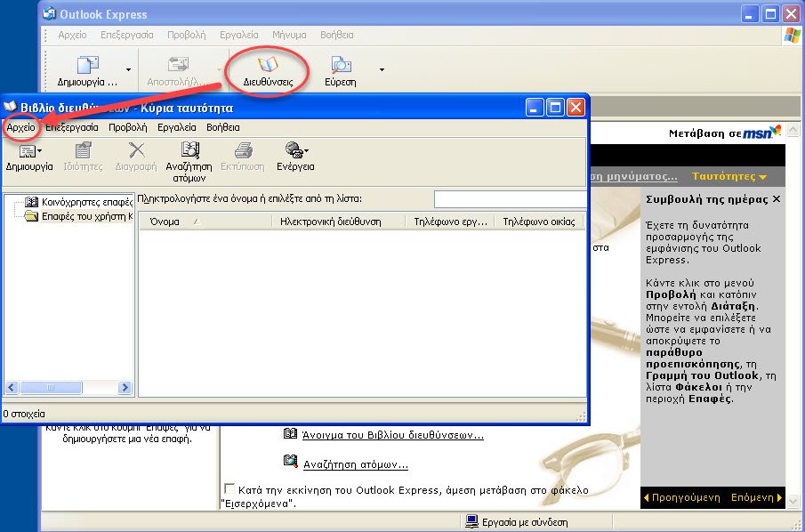
Task: Click scroll up arrow in Outlook Express pane
Action: pos(793,129)
